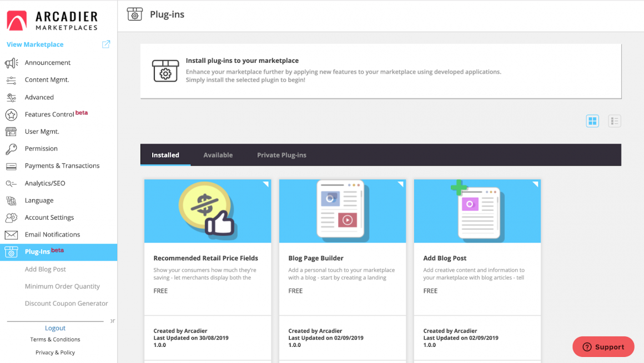This screenshot has width=644, height=363.
Task: Click the Features Control star icon
Action: [11, 114]
